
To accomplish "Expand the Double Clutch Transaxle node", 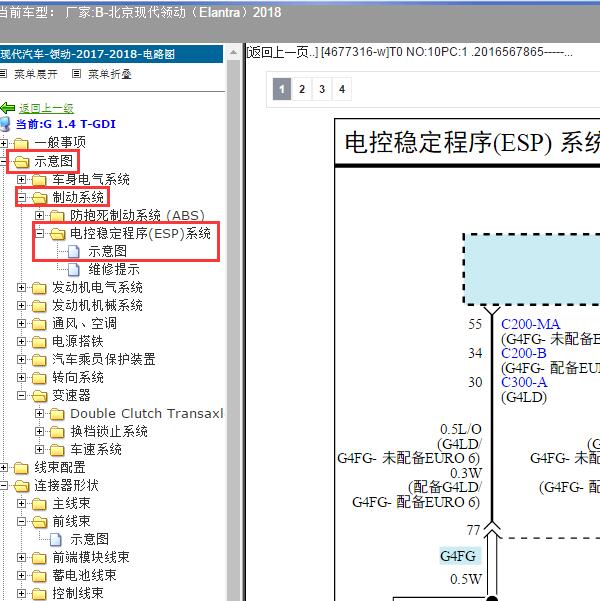I will (x=39, y=413).
